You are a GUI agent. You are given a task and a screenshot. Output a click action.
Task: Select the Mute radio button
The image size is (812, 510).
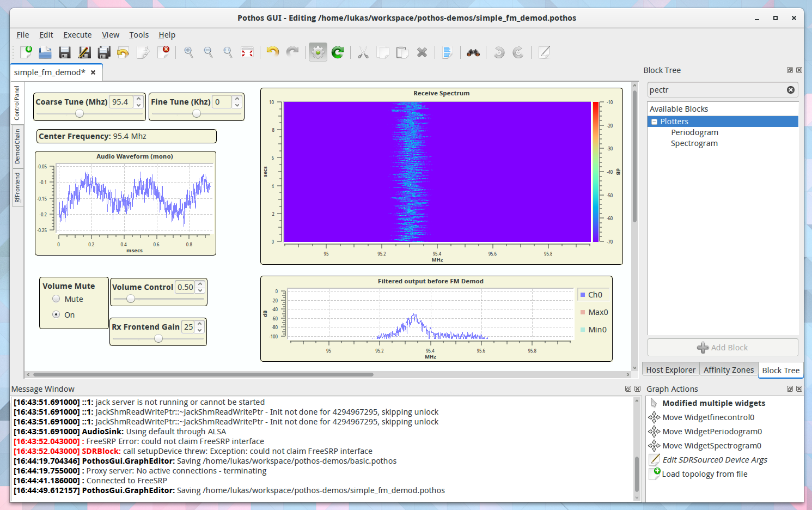[x=56, y=299]
